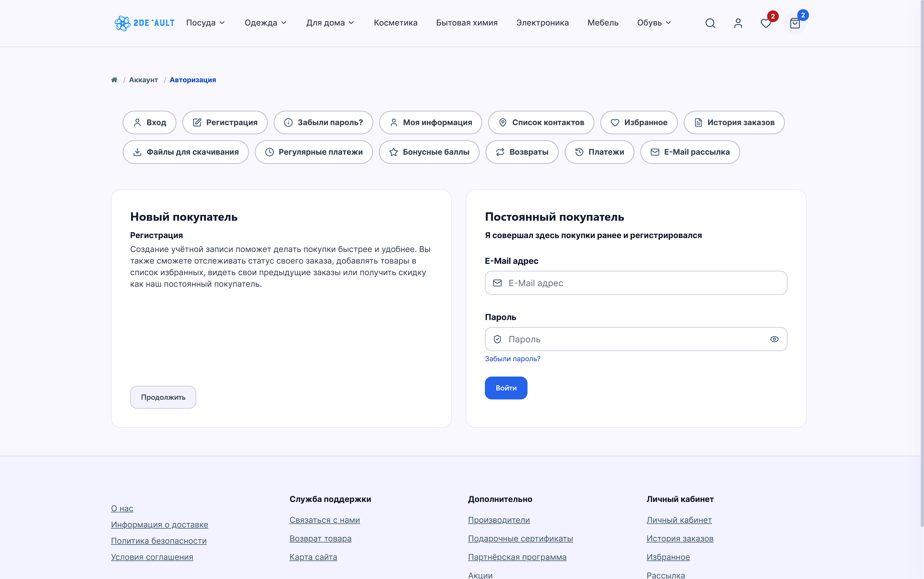Open the search magnifier icon
Viewport: 924px width, 579px height.
click(x=710, y=23)
